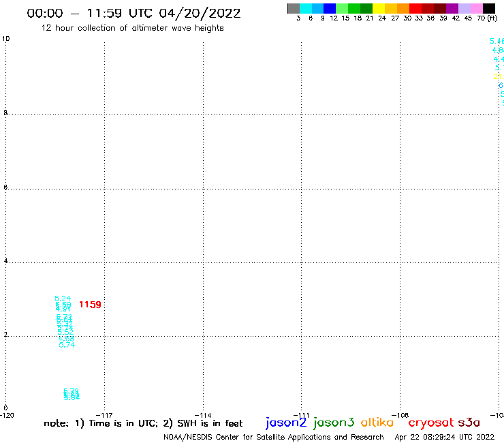Click the latitude axis label "8"
Screen dimensions: 504x443
coord(5,113)
